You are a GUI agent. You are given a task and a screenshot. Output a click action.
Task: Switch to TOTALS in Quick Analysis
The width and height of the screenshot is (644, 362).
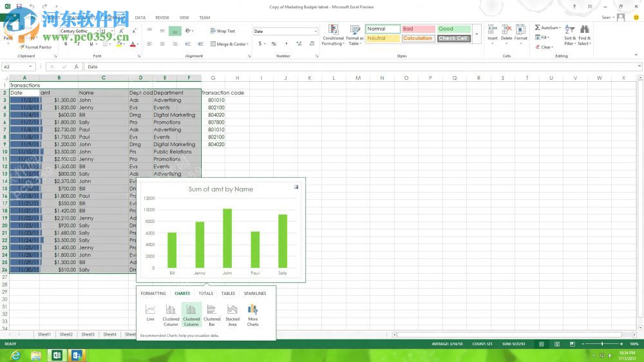(206, 293)
